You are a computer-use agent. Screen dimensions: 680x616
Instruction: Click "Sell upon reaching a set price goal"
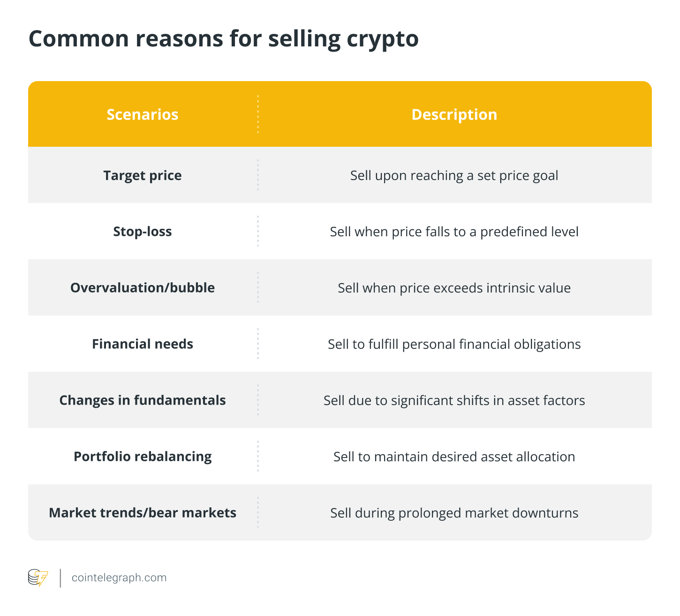click(x=454, y=175)
